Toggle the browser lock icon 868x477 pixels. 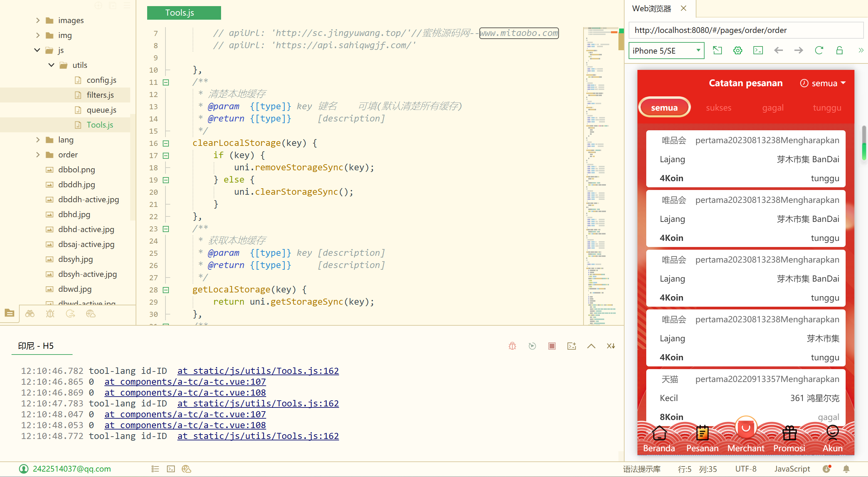click(839, 51)
